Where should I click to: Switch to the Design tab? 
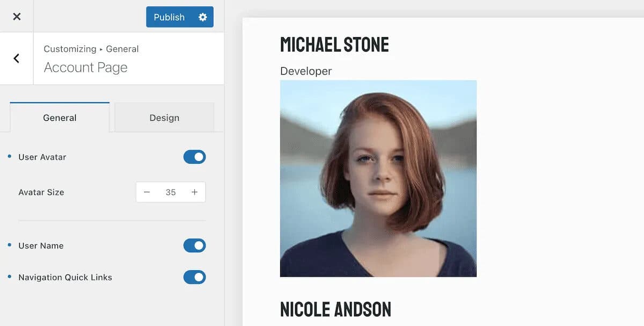click(x=164, y=118)
